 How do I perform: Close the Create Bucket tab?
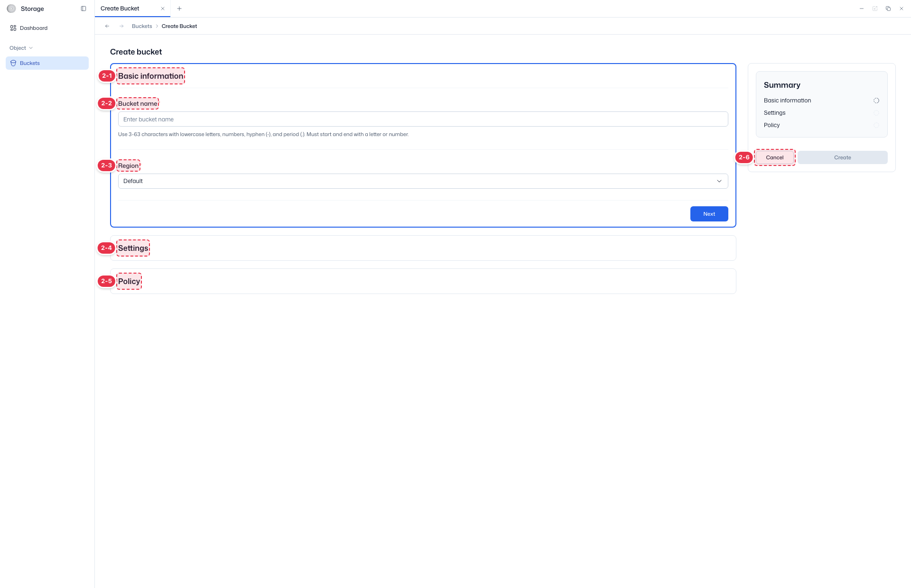(163, 9)
